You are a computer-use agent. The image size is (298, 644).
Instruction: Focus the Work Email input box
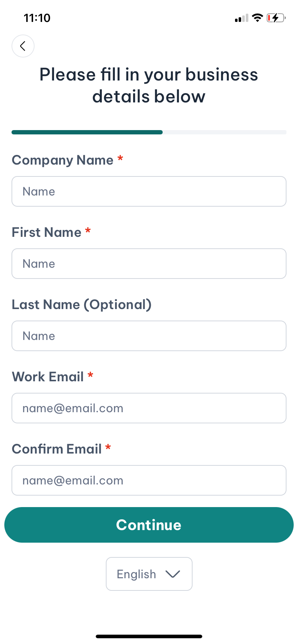149,408
